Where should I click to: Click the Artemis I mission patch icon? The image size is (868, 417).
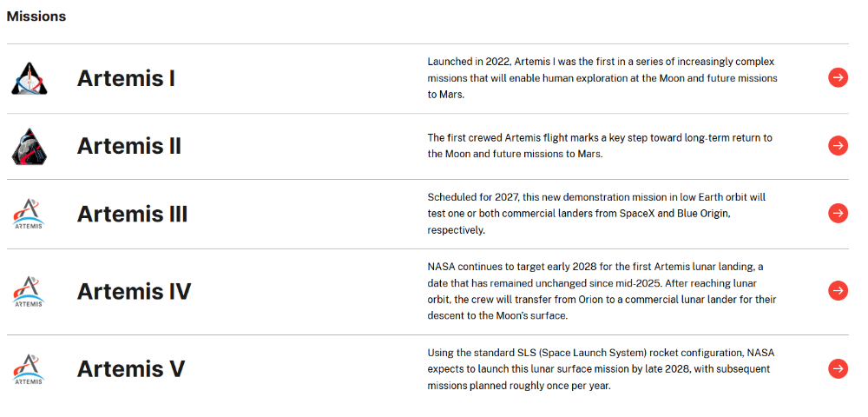point(29,78)
